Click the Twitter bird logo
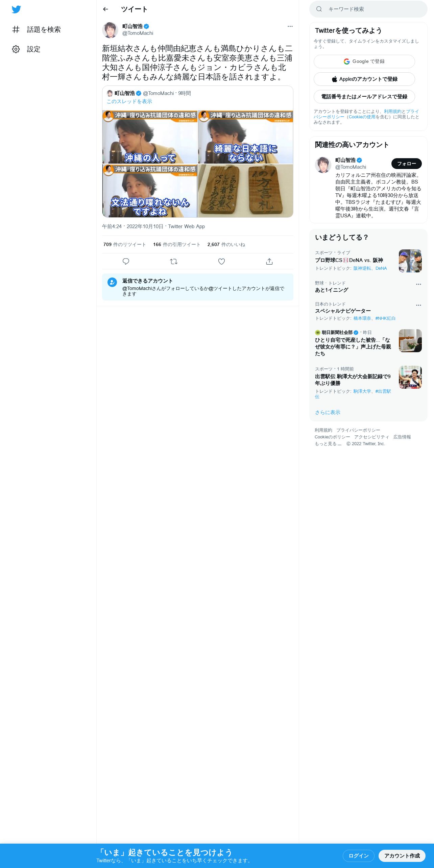The height and width of the screenshot is (868, 434). coord(16,9)
